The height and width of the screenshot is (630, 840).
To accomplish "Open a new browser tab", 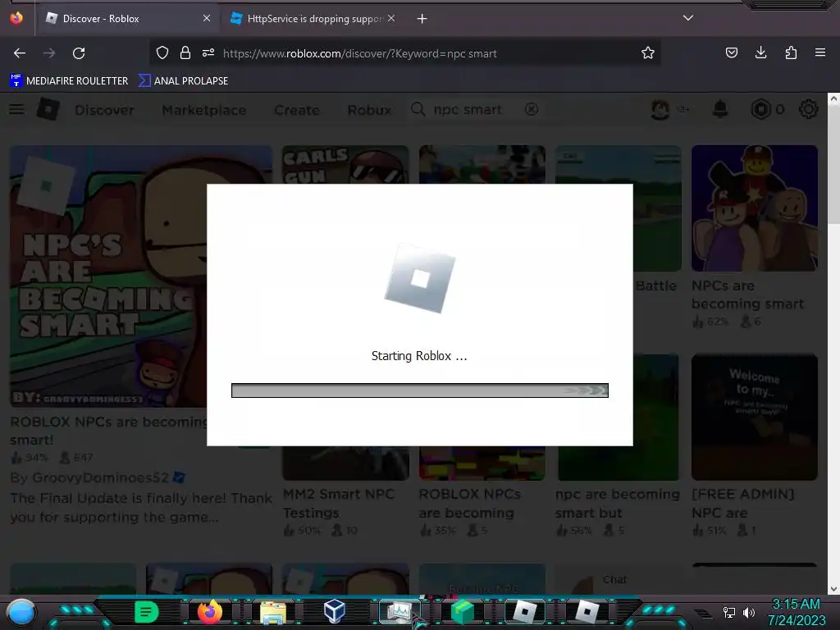I will coord(422,19).
